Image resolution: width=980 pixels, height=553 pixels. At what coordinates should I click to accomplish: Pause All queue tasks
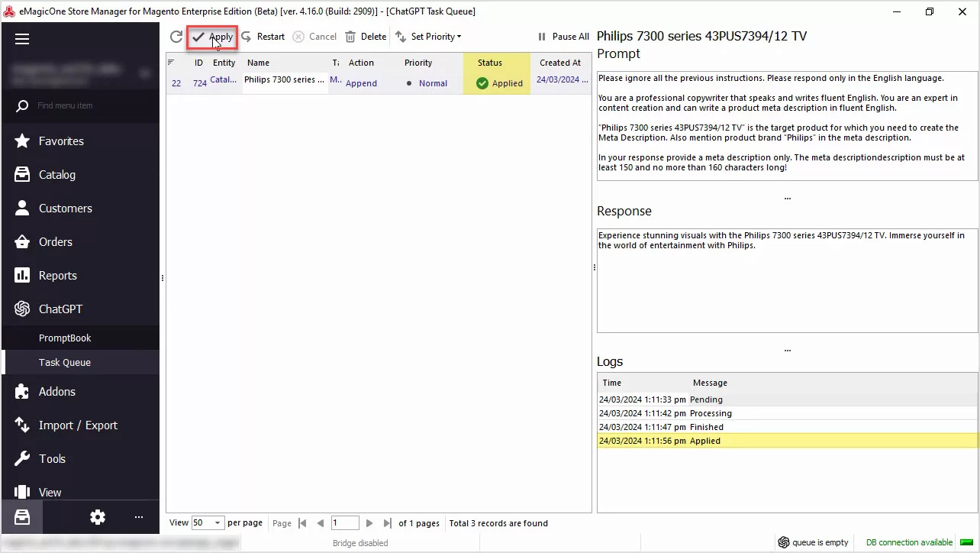click(x=563, y=37)
